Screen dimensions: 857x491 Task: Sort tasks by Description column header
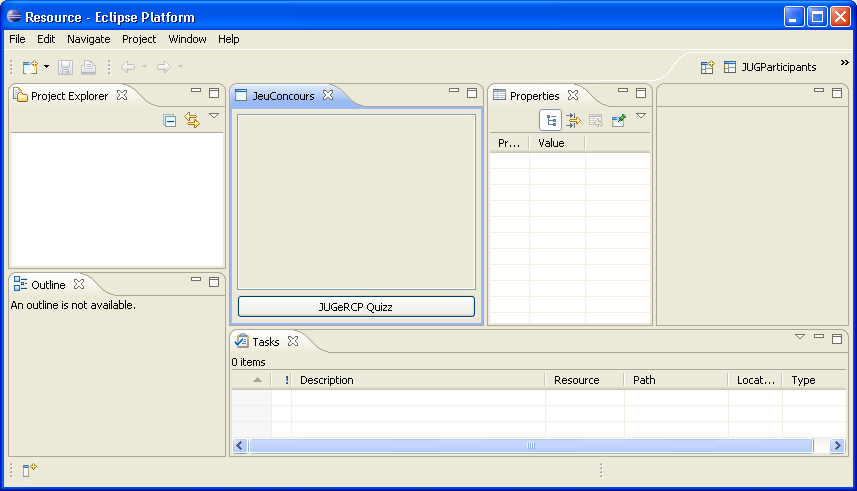pos(420,380)
